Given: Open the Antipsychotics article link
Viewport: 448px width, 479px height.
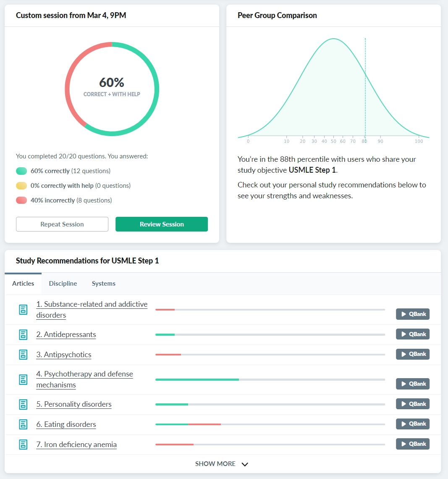Looking at the screenshot, I should [x=64, y=355].
